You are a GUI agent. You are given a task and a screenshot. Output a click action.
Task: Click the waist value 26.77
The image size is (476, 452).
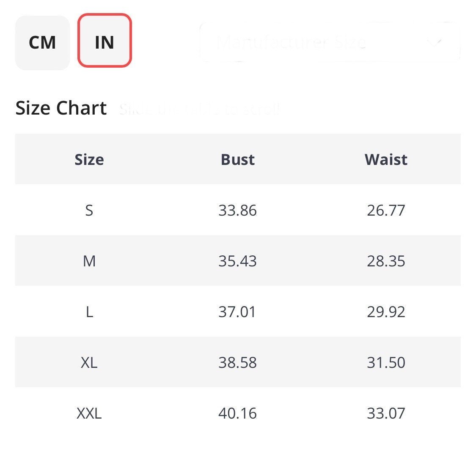[x=386, y=210]
